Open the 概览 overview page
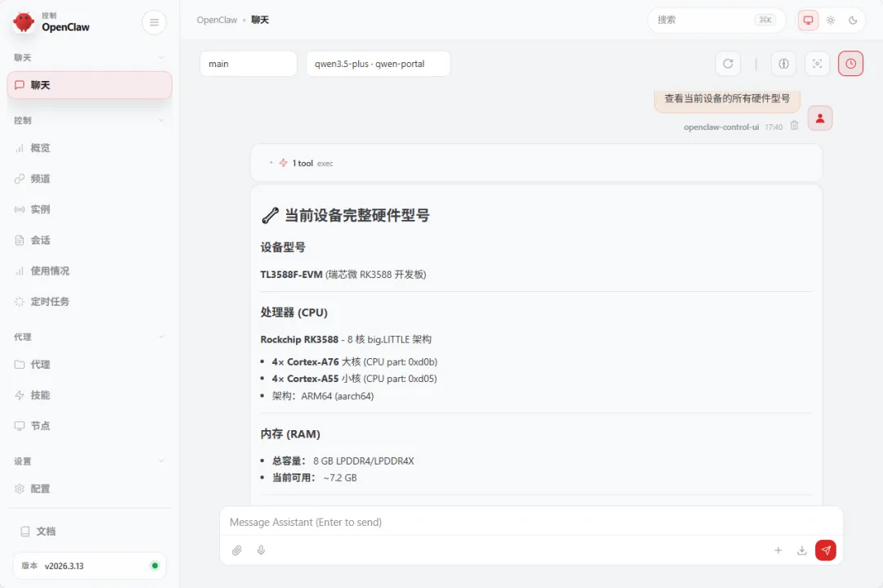883x588 pixels. 90,148
